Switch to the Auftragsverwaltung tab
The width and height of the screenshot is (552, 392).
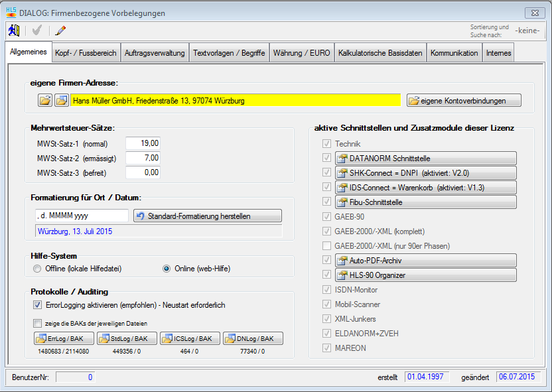pyautogui.click(x=155, y=53)
